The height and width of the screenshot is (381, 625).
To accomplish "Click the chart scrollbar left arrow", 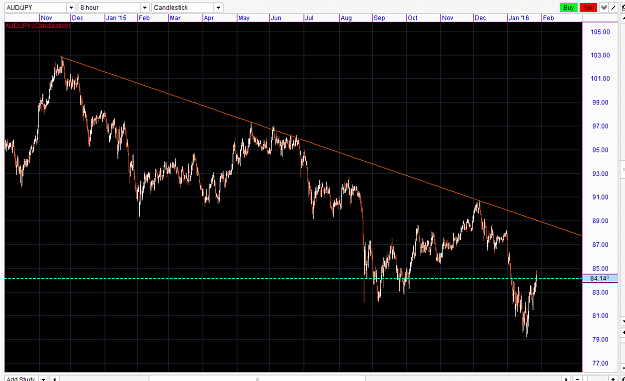I will click(x=55, y=378).
